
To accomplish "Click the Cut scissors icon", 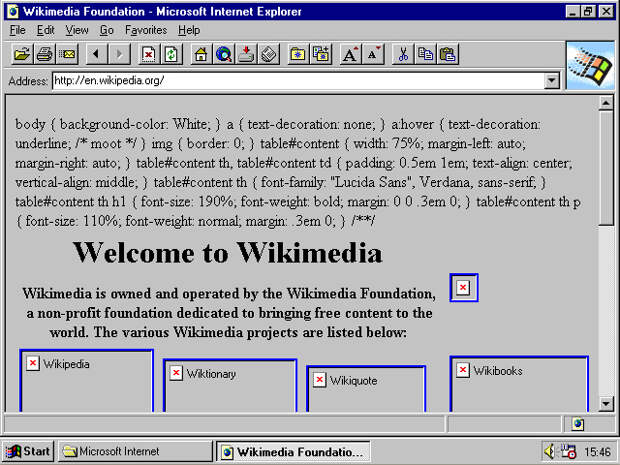I will tap(403, 54).
